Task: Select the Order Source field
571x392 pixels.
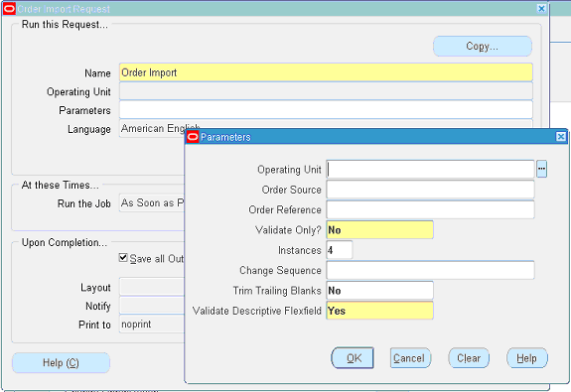Action: 430,190
